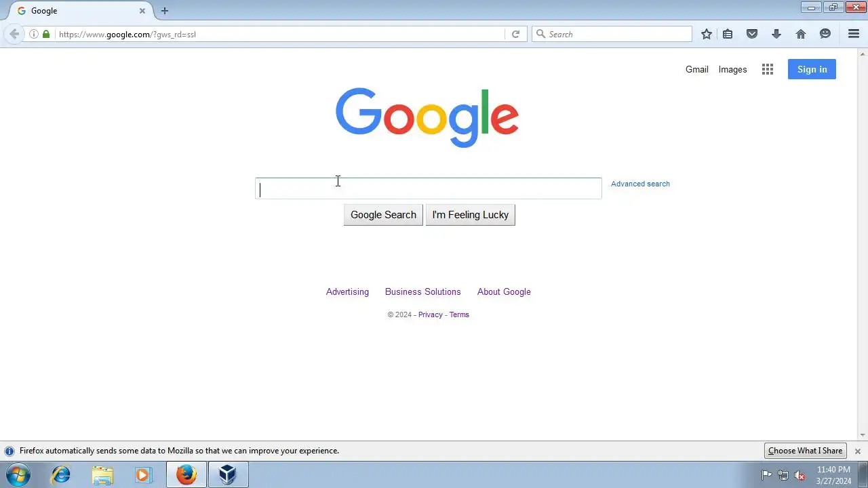The image size is (868, 488).
Task: Open the Terms link
Action: point(459,314)
